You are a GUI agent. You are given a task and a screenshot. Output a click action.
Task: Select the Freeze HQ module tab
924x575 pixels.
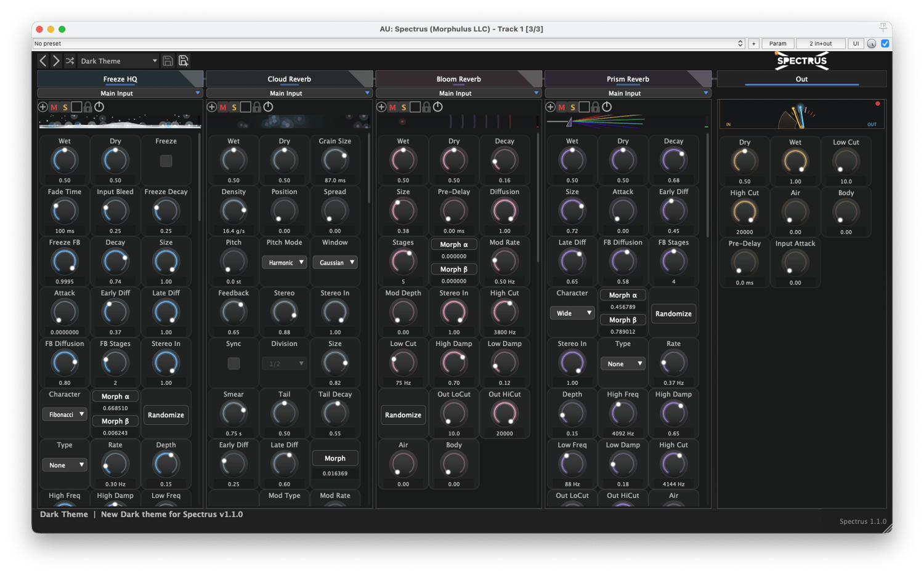pyautogui.click(x=120, y=79)
